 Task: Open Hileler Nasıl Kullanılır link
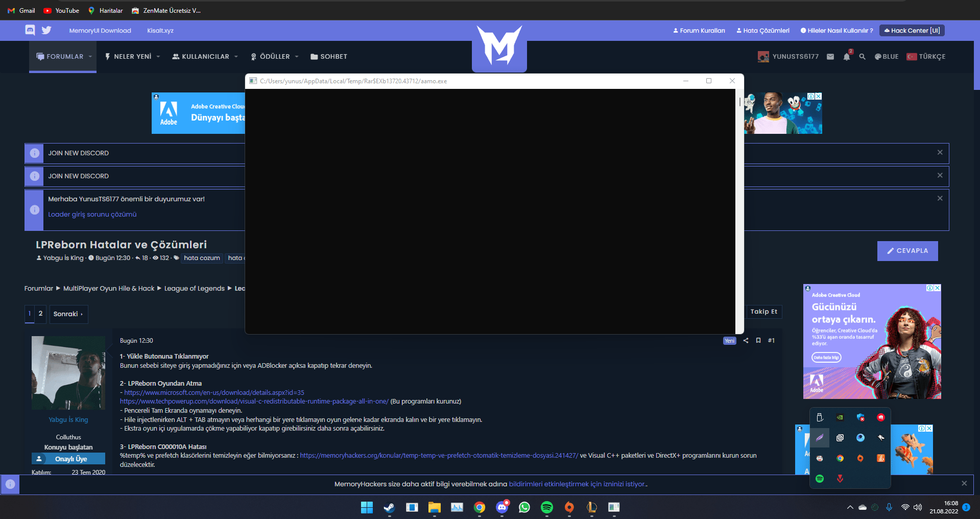click(x=836, y=31)
